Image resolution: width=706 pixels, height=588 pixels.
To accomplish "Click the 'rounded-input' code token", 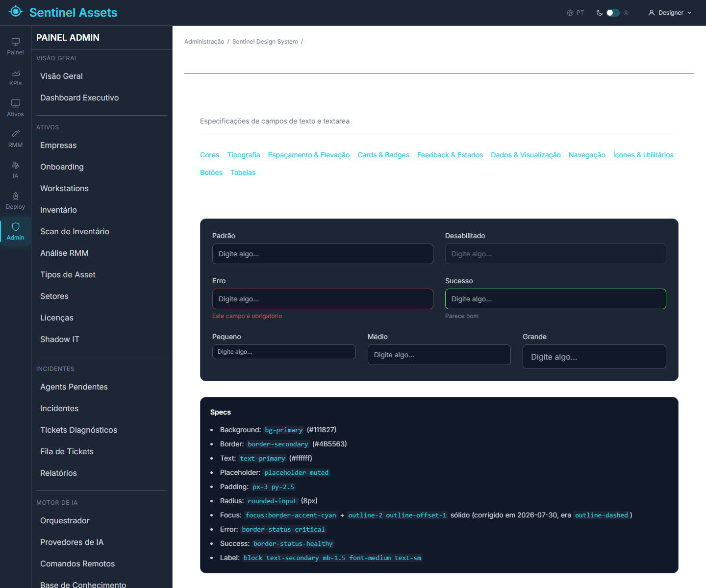I will 272,501.
